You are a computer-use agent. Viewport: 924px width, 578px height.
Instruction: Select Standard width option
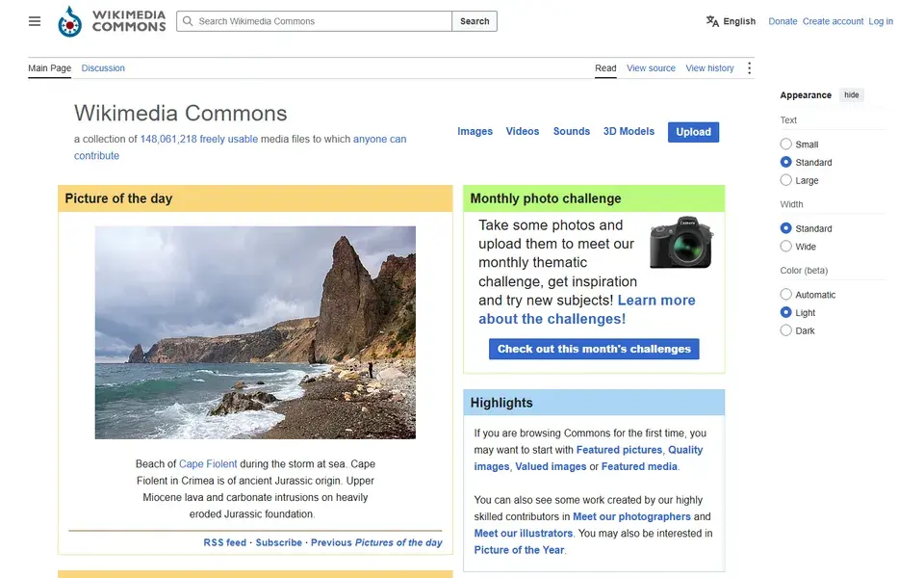point(785,228)
